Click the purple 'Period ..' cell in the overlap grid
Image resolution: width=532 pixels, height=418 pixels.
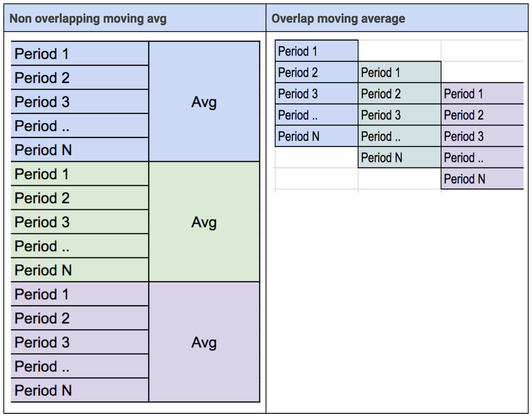(483, 158)
